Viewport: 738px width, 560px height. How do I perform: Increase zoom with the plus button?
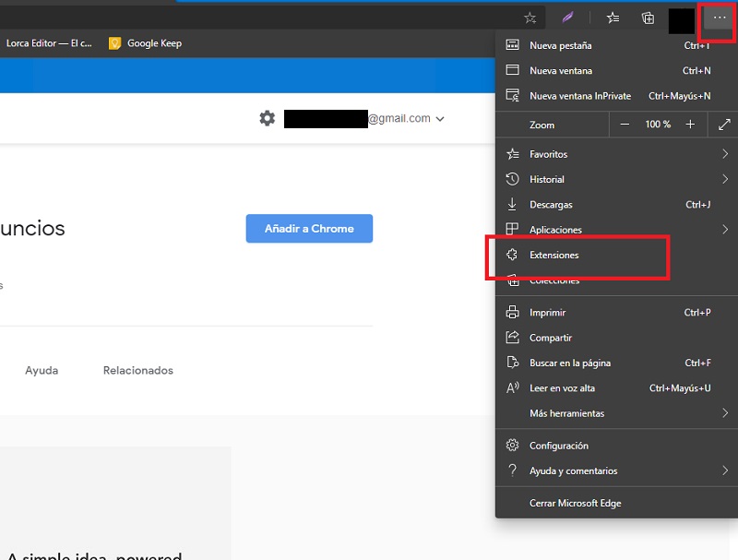690,125
